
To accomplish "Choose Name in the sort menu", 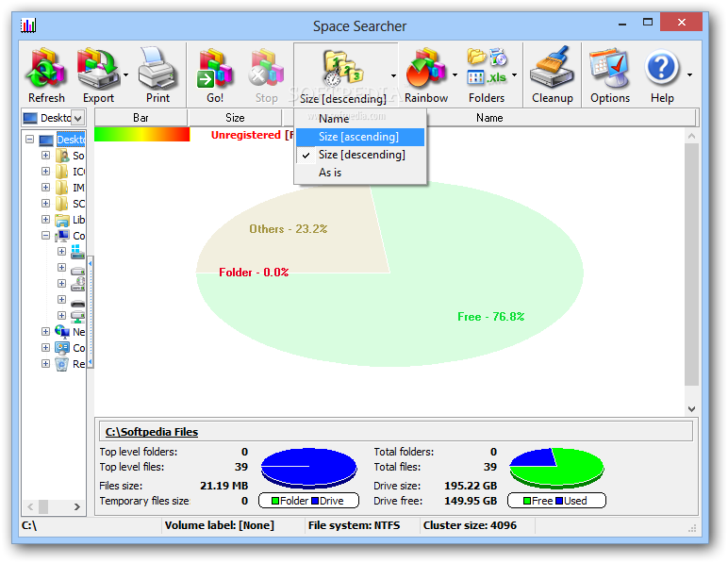I will tap(360, 119).
